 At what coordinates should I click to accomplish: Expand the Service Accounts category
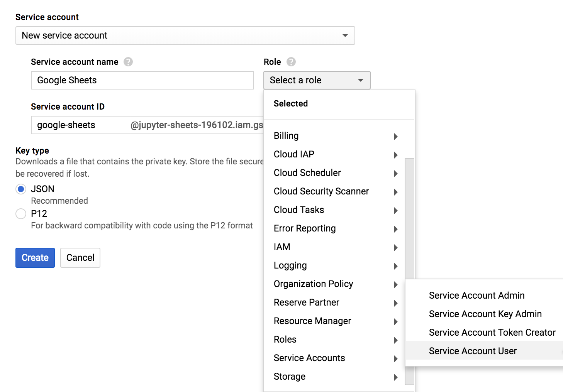[334, 358]
